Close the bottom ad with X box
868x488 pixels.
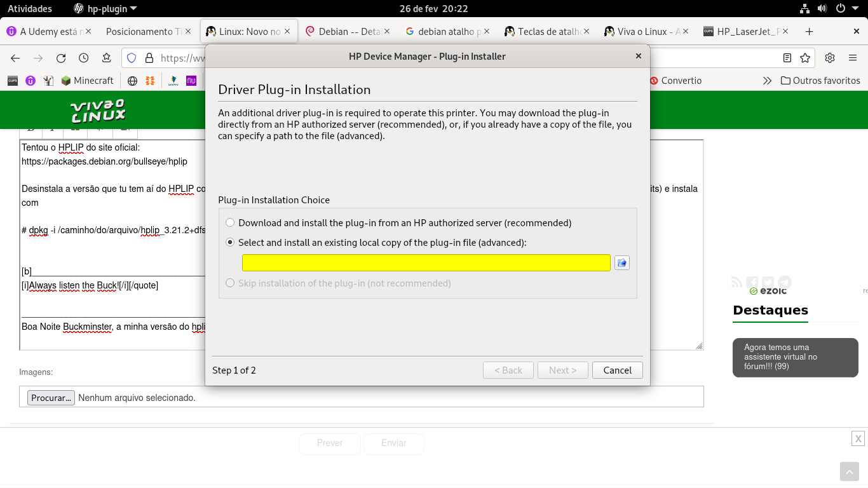858,438
